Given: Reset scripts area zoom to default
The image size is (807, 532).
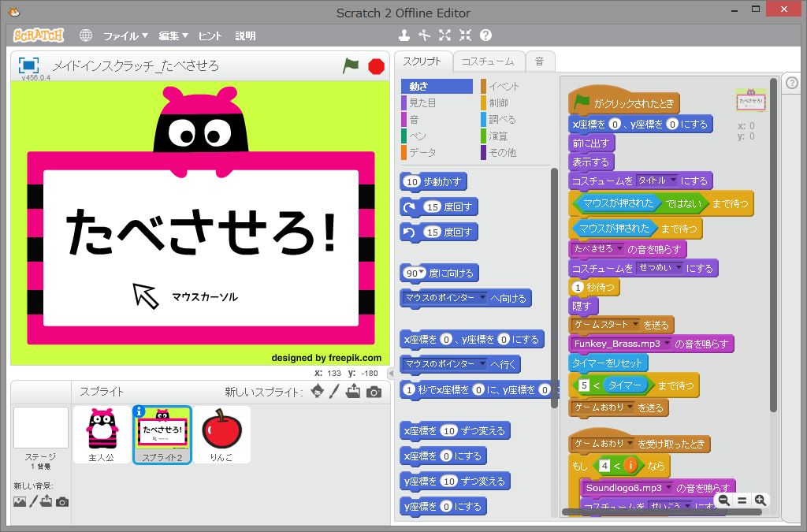Looking at the screenshot, I should 742,500.
